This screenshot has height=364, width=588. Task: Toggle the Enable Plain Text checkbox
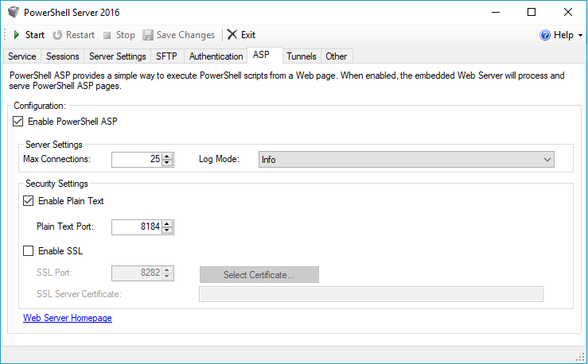click(28, 201)
